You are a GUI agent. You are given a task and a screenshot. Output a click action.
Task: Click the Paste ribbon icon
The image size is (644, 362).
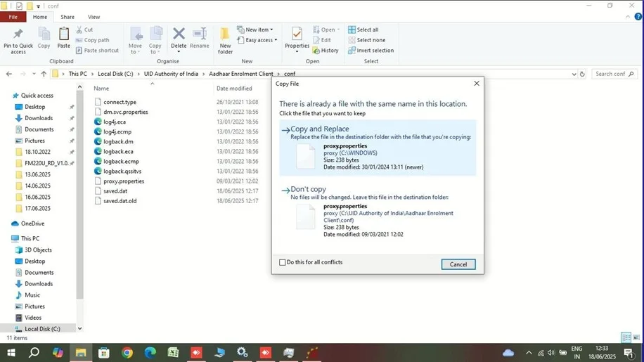64,34
